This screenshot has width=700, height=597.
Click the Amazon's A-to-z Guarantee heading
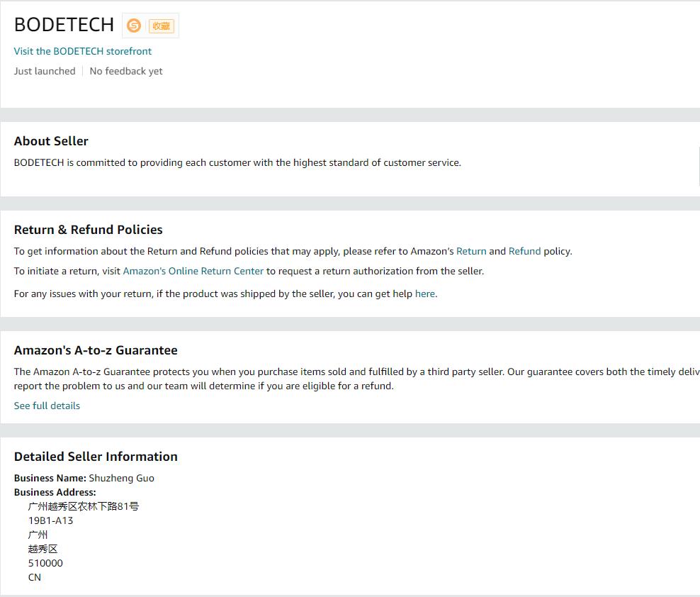click(96, 350)
